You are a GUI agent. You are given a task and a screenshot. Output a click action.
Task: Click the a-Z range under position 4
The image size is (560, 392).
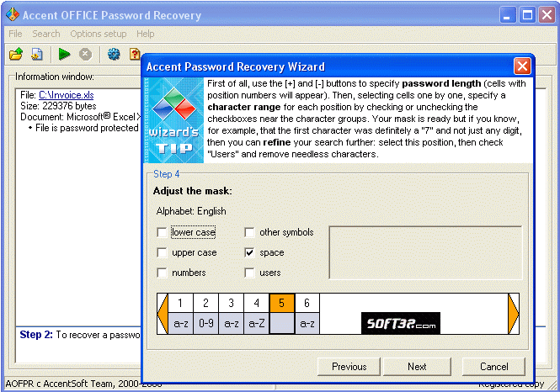(257, 324)
